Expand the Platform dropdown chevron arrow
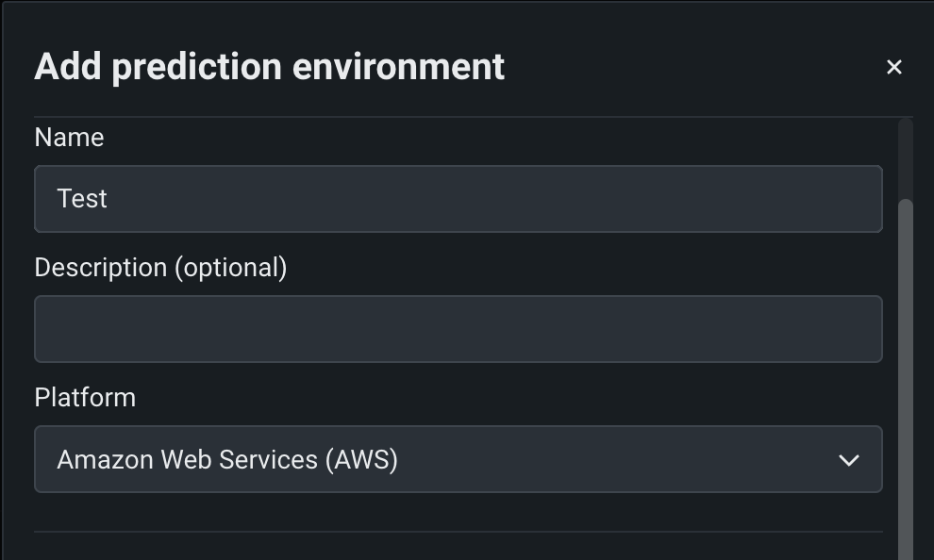The image size is (934, 560). pos(849,460)
